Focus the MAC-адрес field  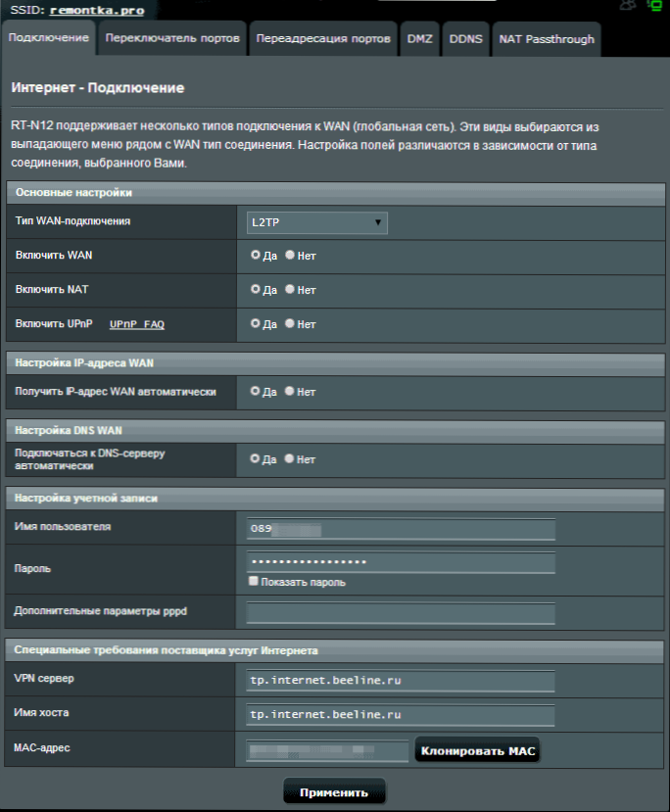tap(327, 751)
